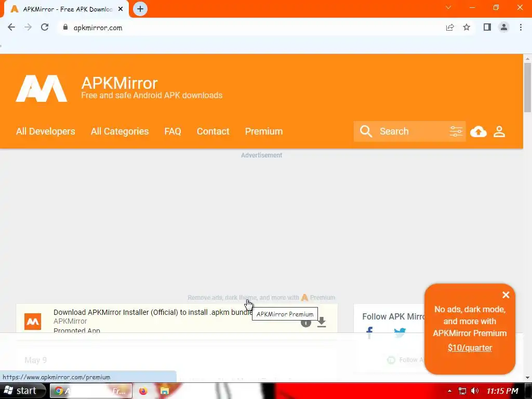Download the APKMirror Installer via download icon
Viewport: 532px width, 399px height.
pos(322,322)
